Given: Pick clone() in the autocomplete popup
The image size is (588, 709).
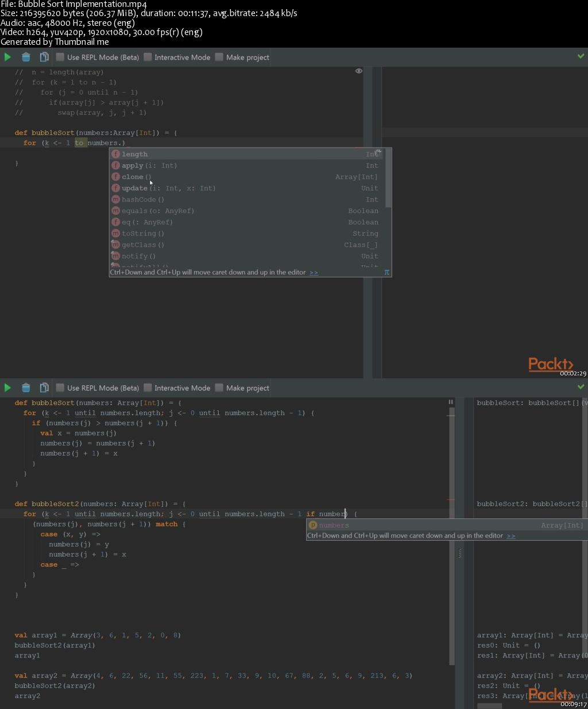Looking at the screenshot, I should 247,177.
